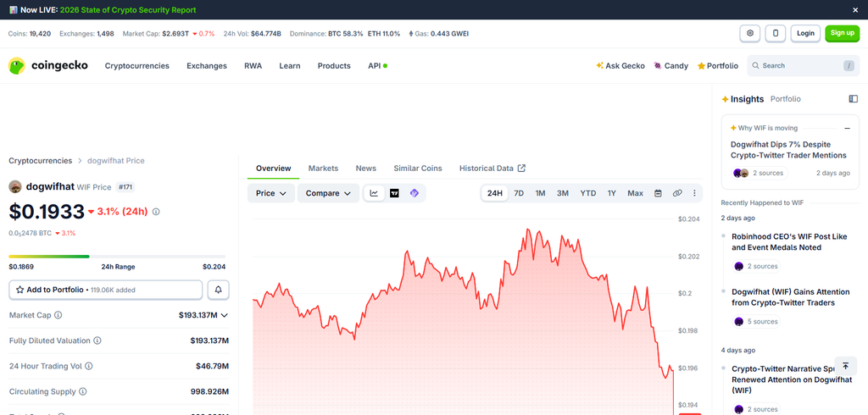This screenshot has width=868, height=415.
Task: Open the 2026 State of Crypto Security Report link
Action: click(x=128, y=10)
